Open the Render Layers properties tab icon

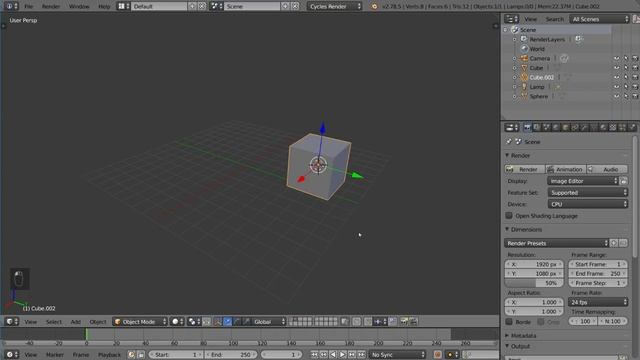point(537,128)
